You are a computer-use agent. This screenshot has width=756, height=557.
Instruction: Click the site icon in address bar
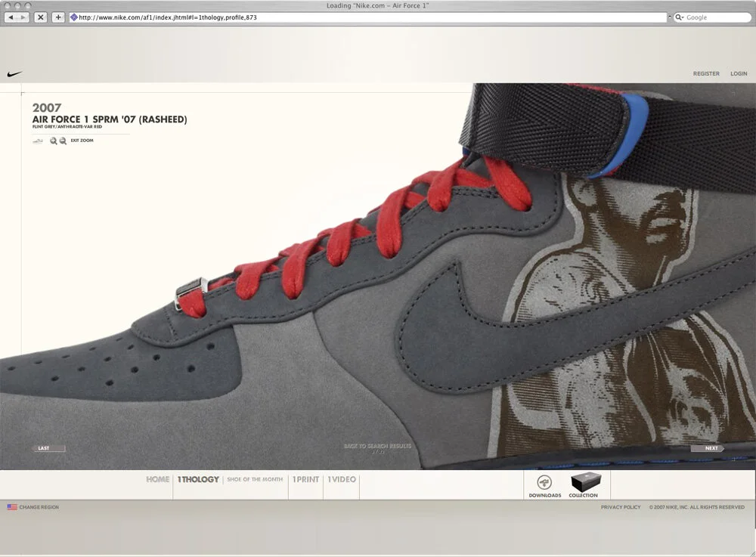point(74,17)
